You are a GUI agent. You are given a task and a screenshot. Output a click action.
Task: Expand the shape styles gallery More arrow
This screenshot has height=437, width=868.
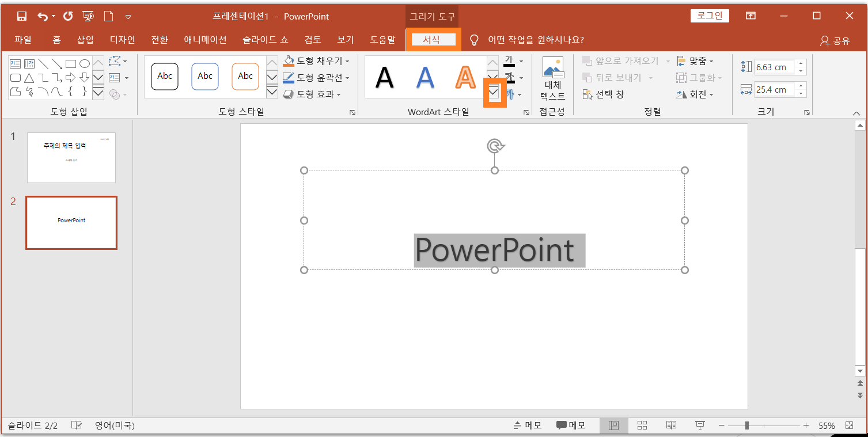pos(272,92)
